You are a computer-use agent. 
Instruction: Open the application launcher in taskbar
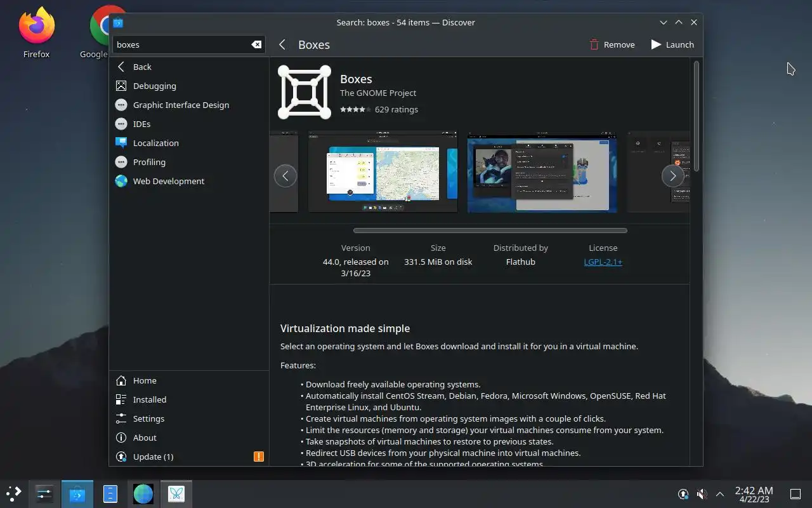coord(14,493)
